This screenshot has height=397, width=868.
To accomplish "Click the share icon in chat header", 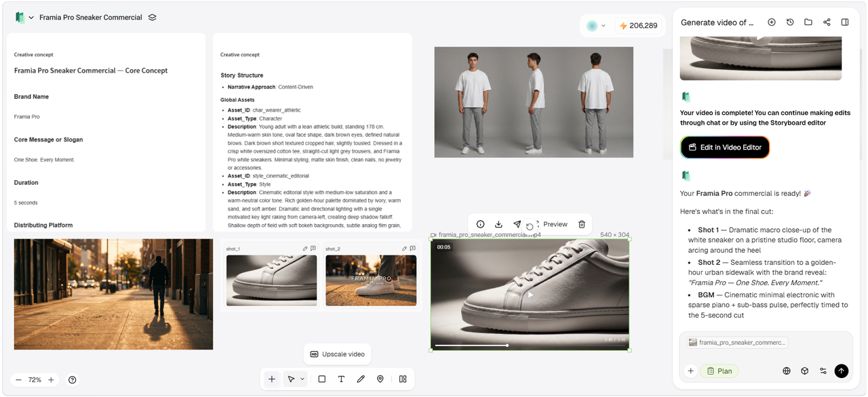I will point(827,22).
